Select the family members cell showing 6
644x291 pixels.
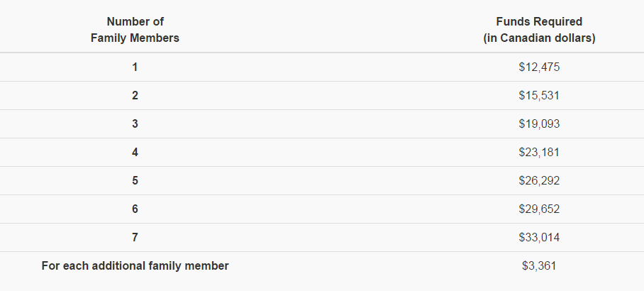pos(135,209)
